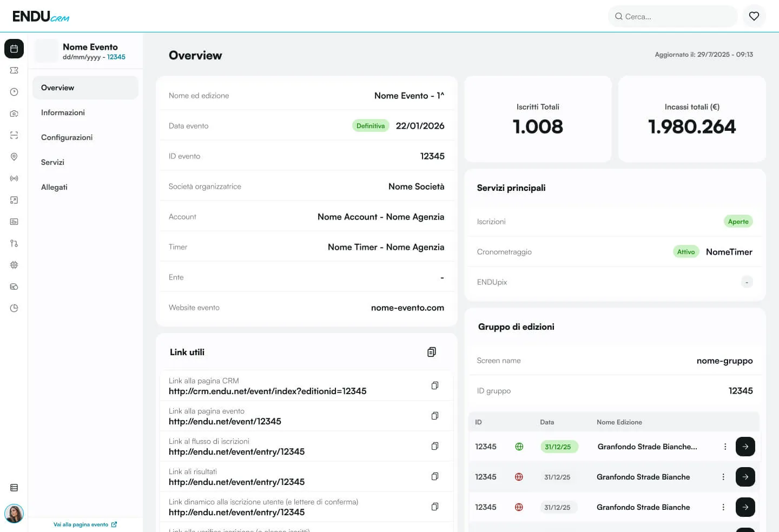Open the calendar events icon in sidebar
Viewport: 779px width, 532px height.
[14, 49]
